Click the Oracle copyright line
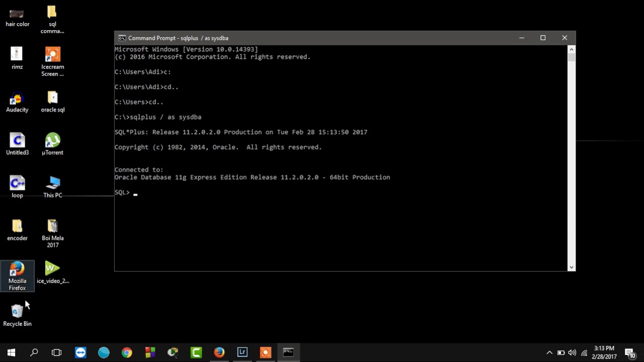Viewport: 644px width, 362px height. (218, 147)
